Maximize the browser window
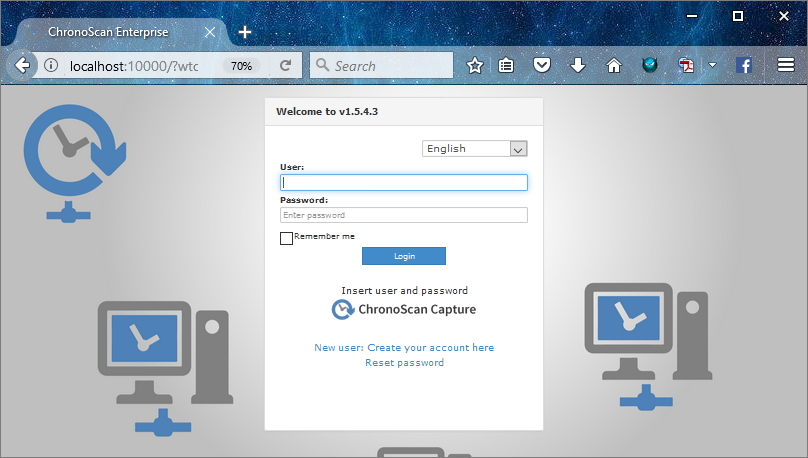 coord(738,16)
